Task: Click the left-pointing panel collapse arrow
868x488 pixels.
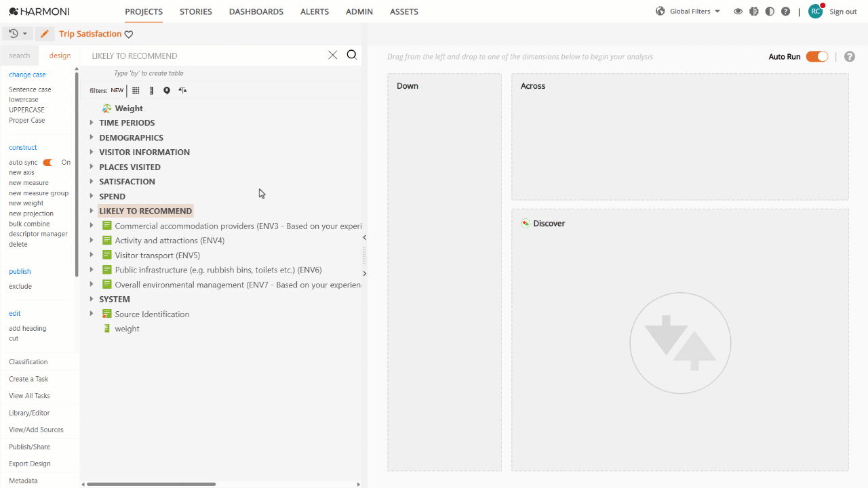Action: [x=364, y=237]
